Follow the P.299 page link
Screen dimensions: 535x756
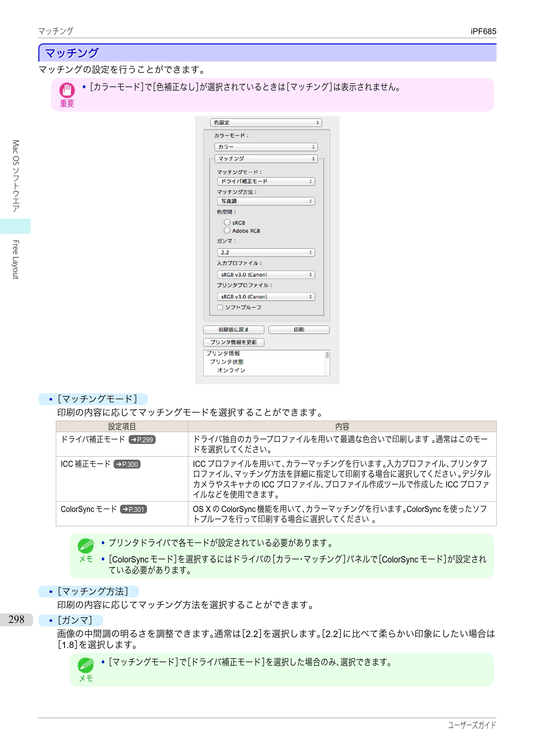142,440
